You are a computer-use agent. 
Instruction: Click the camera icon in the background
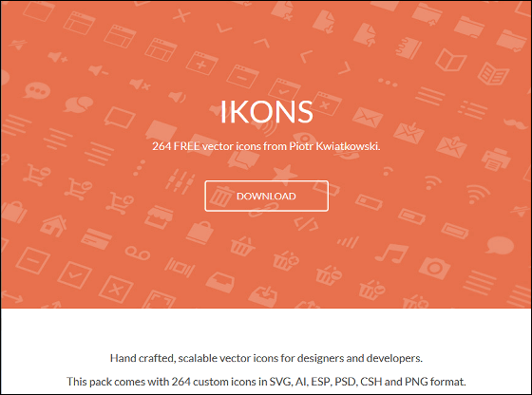(435, 267)
